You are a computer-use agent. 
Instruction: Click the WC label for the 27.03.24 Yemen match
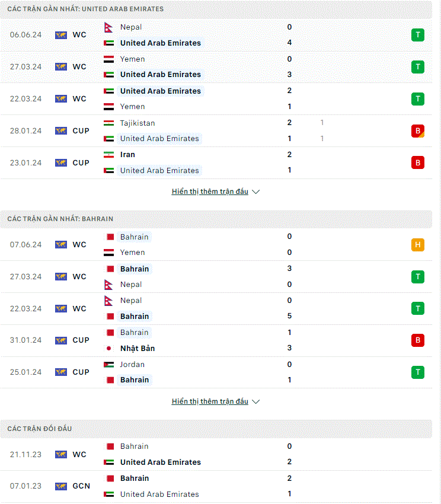coord(79,67)
